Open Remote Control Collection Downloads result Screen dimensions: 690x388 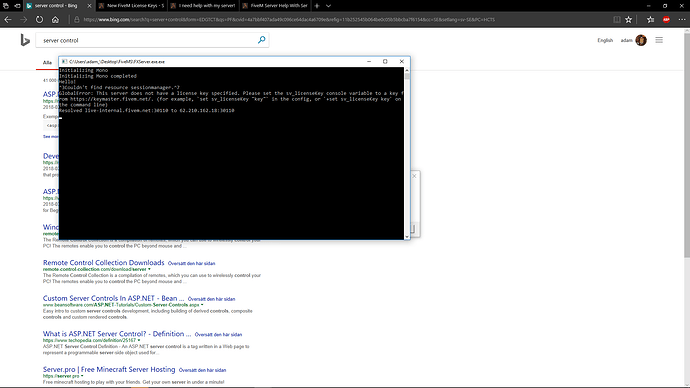coord(103,263)
